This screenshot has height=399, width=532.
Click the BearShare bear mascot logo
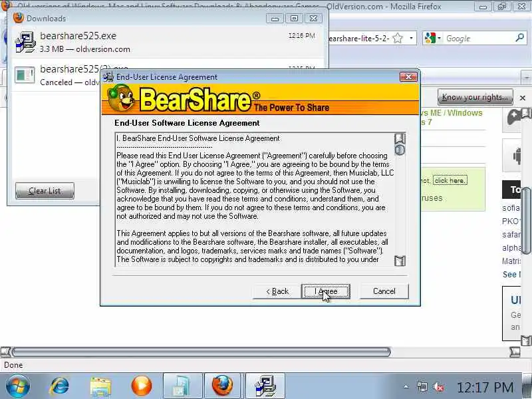pos(120,98)
